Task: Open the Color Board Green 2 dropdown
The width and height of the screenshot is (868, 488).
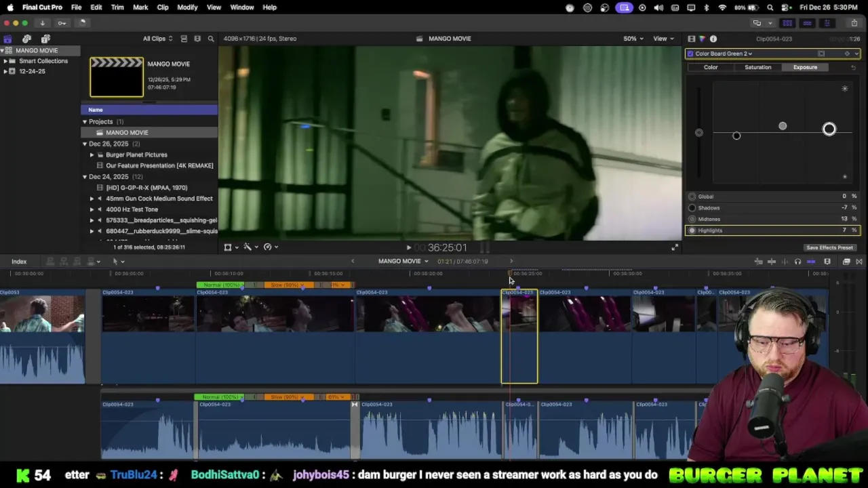Action: [724, 54]
